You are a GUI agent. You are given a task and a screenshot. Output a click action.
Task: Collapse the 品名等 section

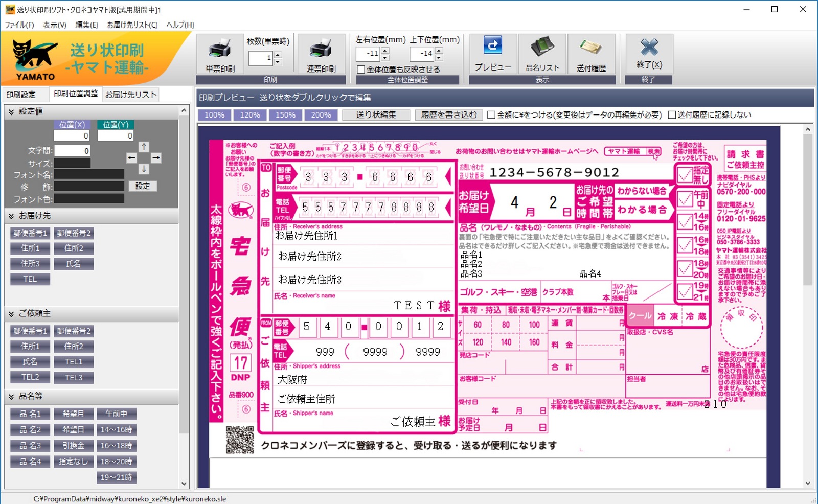(x=11, y=396)
